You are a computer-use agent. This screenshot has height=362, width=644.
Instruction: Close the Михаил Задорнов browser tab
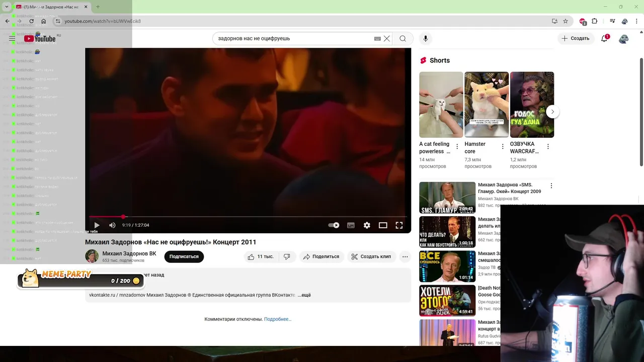click(x=86, y=7)
